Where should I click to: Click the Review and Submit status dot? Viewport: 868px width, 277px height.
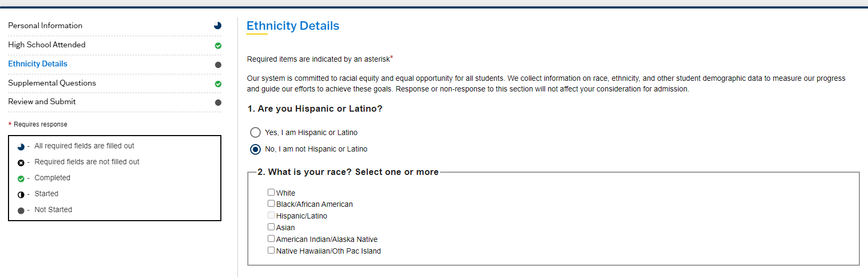(218, 103)
